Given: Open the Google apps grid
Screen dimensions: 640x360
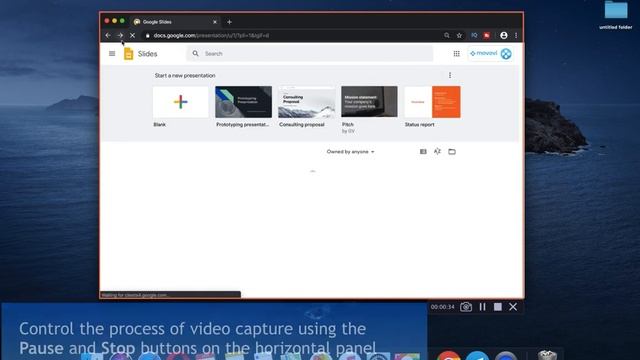Looking at the screenshot, I should [x=456, y=53].
